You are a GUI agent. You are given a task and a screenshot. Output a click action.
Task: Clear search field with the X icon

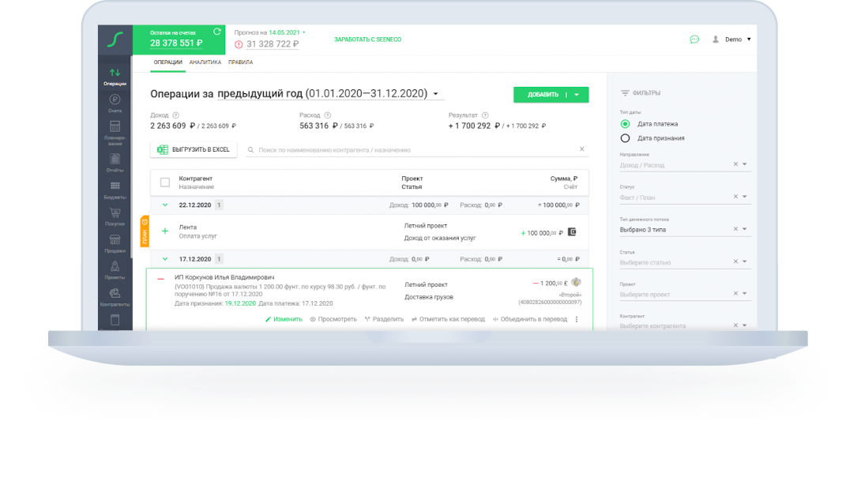(x=582, y=149)
